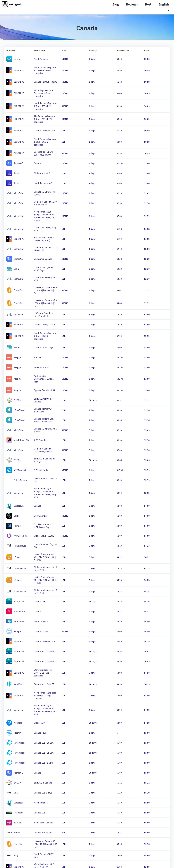The height and width of the screenshot is (868, 174).
Task: Click the Nomad provider icon
Action: click(9, 526)
